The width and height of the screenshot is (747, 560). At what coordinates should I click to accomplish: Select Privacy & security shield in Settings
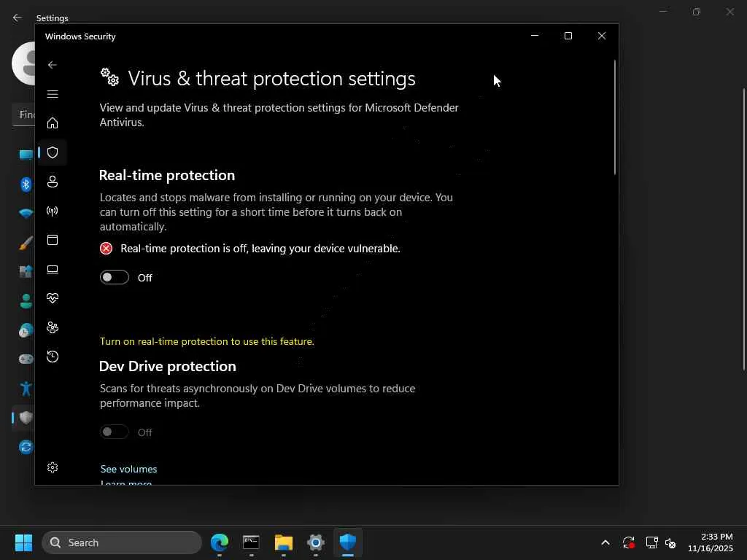point(26,418)
